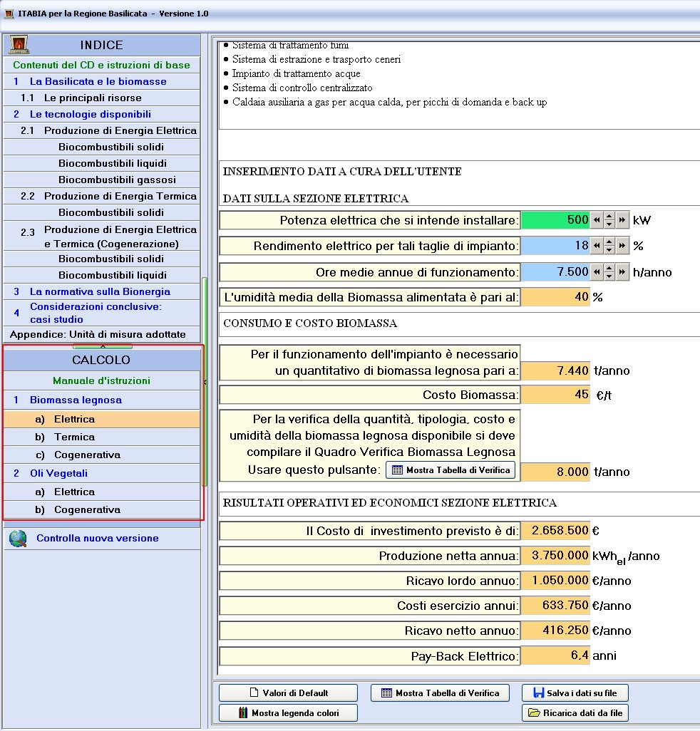Screen dimensions: 700x731
Task: Click the up arrow on the efficiency stepper
Action: click(x=609, y=242)
